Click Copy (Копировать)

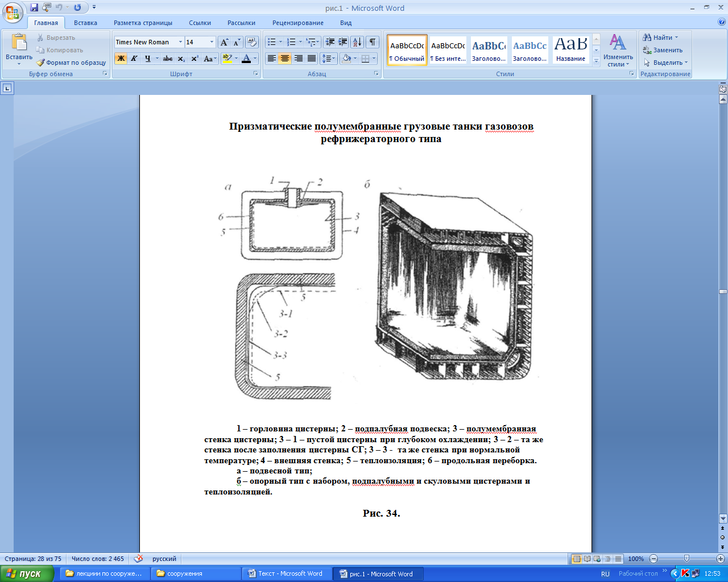coord(60,50)
